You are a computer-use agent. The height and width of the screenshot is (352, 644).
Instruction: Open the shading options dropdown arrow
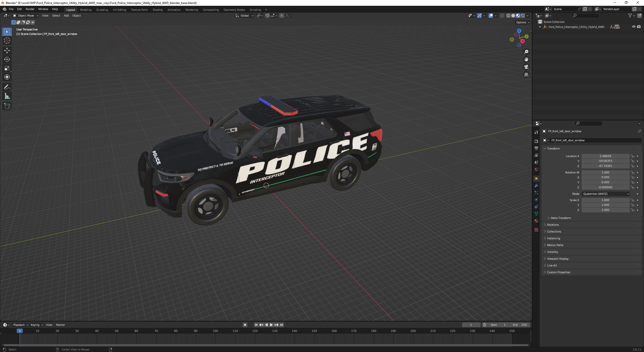tap(528, 16)
